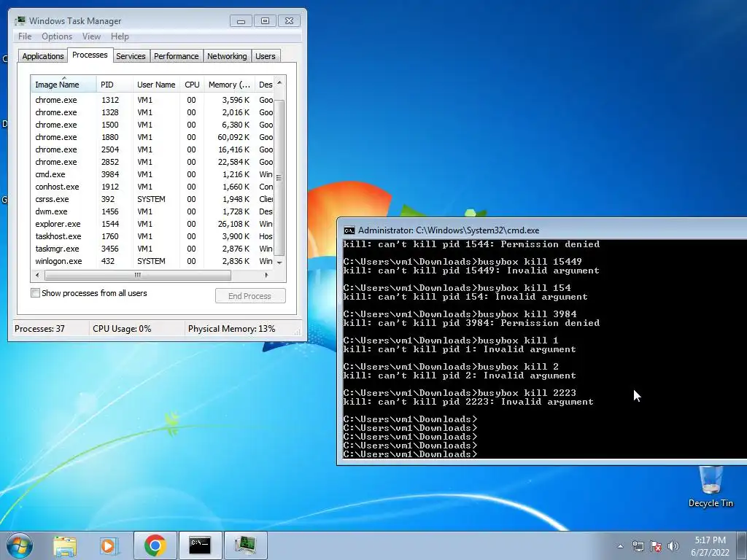Open the Help menu in Task Manager
This screenshot has height=560, width=747.
point(120,36)
